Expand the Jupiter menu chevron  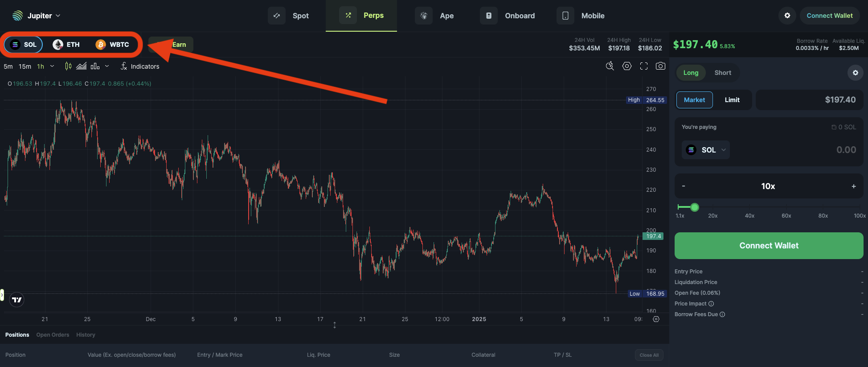coord(58,16)
